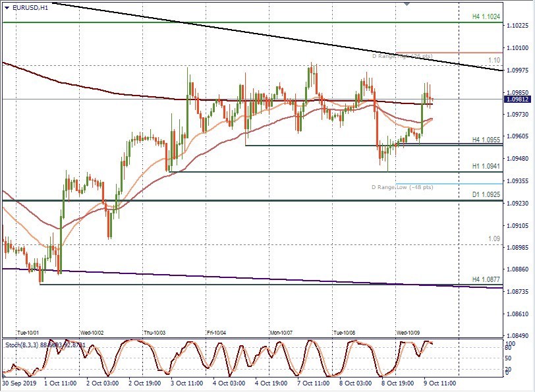This screenshot has width=535, height=392.
Task: Click the current price tag 1.09812
Action: [518, 99]
